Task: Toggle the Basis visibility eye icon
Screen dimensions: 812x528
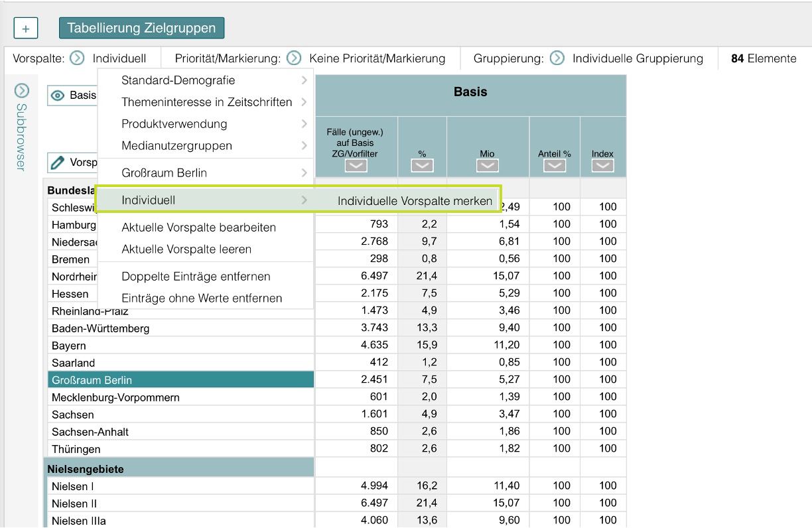Action: (x=59, y=95)
